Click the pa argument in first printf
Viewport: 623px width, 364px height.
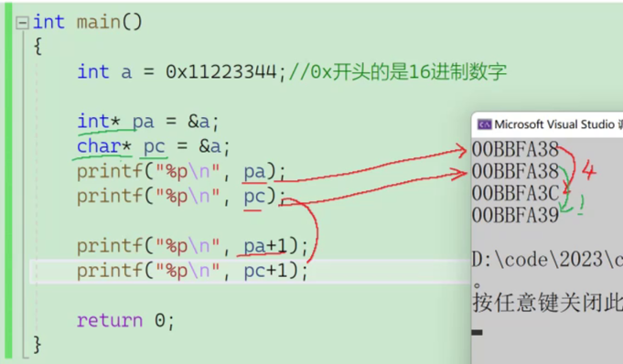click(x=254, y=172)
